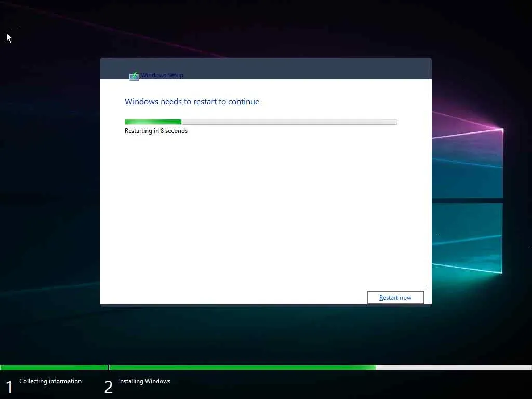Click the Collecting information bottom progress bar

point(54,367)
